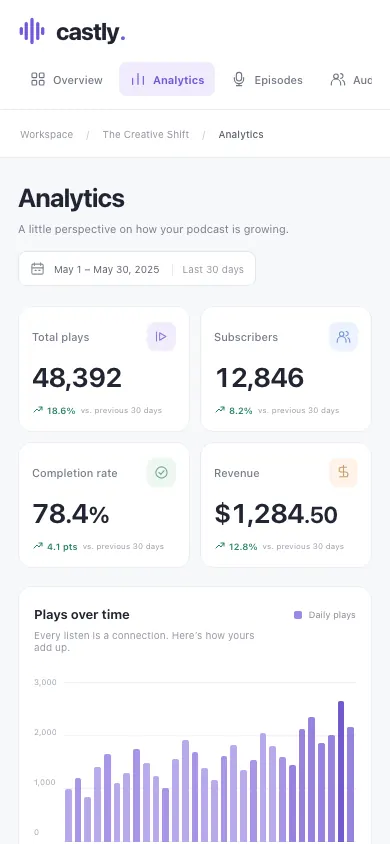
Task: Click the Completion rate checkmark icon
Action: coord(161,473)
